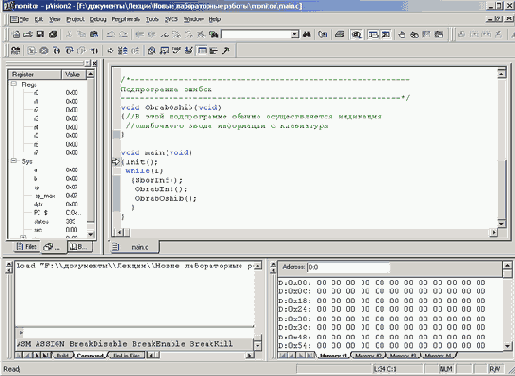515x376 pixels.
Task: Click the Show Next Statement arrow icon
Action: tap(110, 50)
